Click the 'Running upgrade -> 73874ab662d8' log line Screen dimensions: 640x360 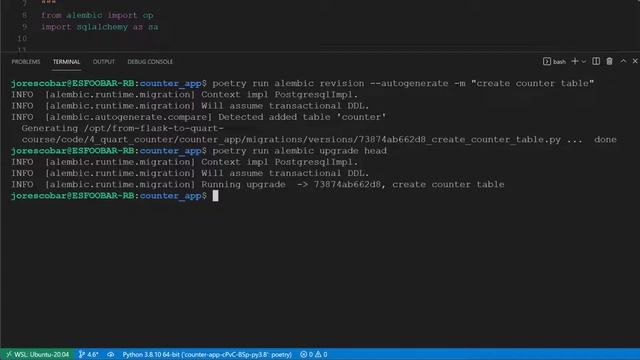click(258, 184)
